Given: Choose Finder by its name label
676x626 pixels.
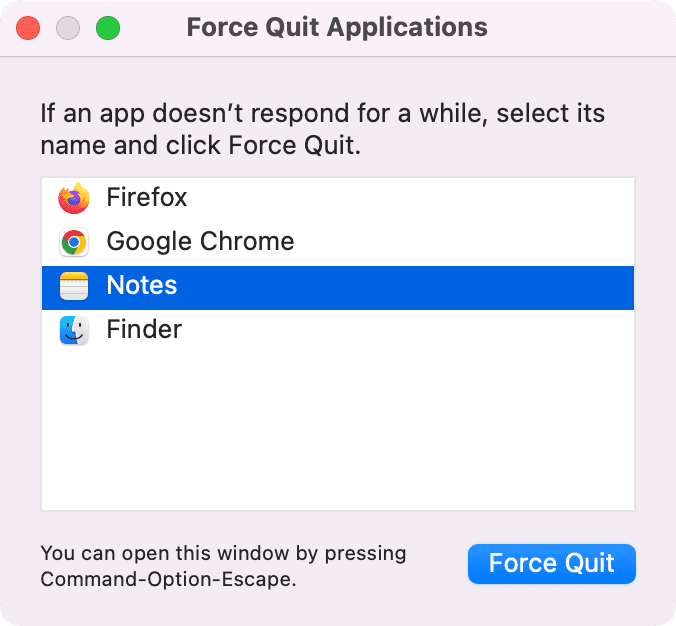Looking at the screenshot, I should 144,329.
